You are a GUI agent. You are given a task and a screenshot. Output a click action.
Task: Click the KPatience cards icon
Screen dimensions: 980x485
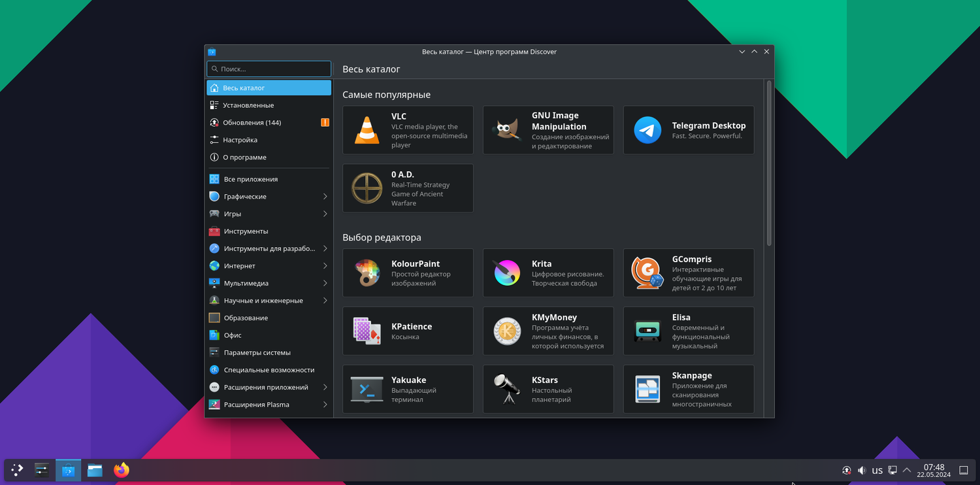367,331
